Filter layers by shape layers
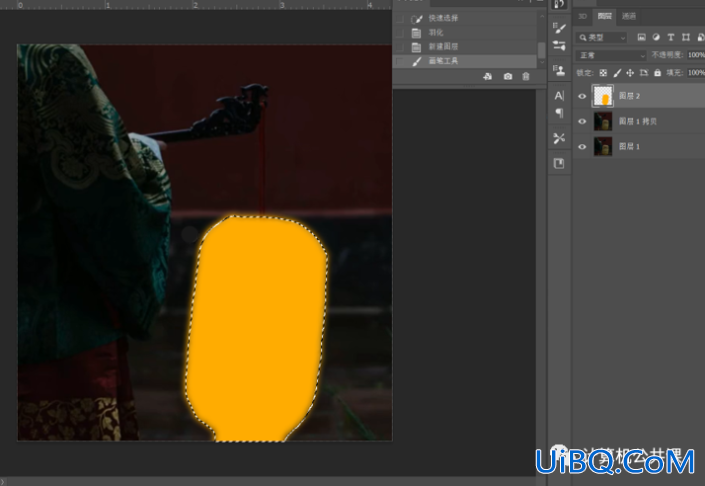Screen dimensions: 705x486 tap(686, 37)
